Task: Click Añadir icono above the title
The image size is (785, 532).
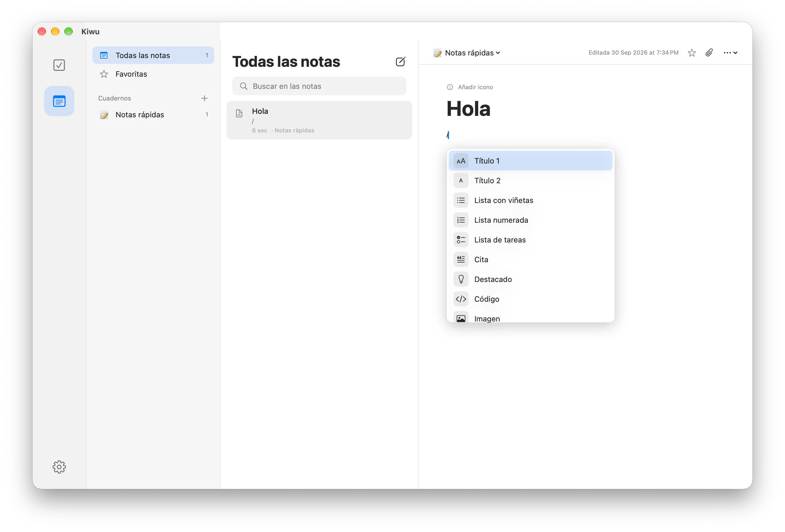Action: coord(469,87)
